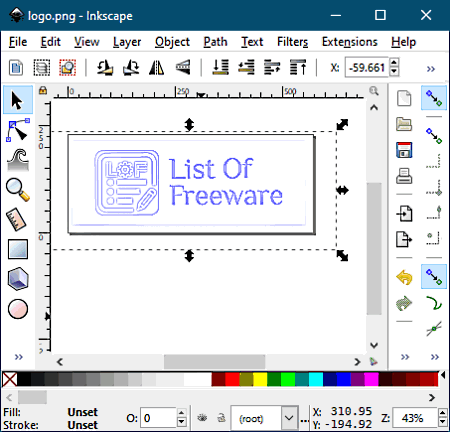The image size is (450, 432).
Task: Click Import file icon
Action: (404, 213)
